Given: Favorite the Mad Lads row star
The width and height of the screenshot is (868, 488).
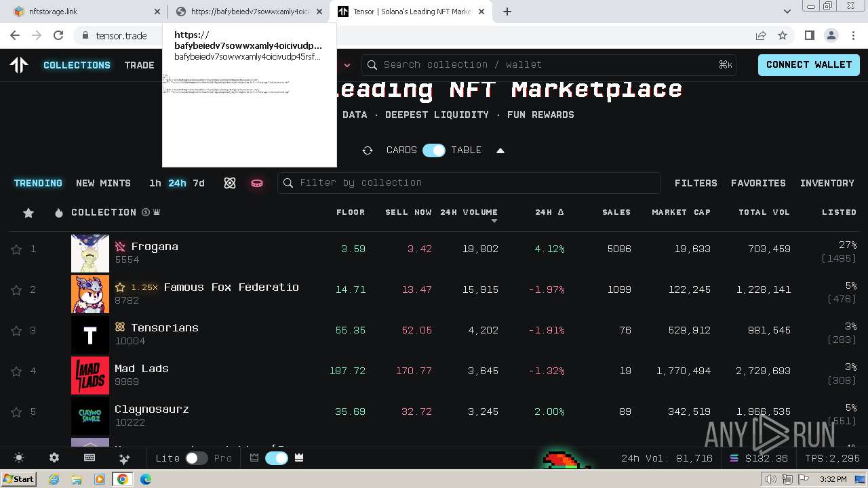Looking at the screenshot, I should 16,371.
